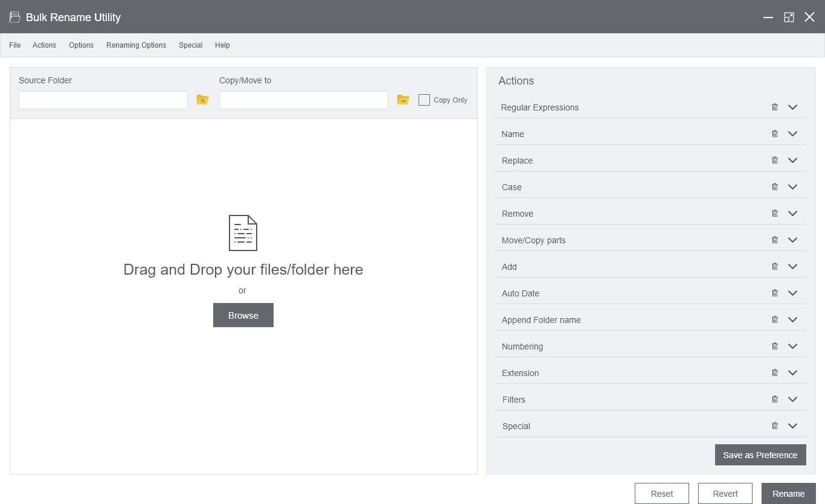This screenshot has height=504, width=825.
Task: Open the Actions menu
Action: tap(44, 45)
